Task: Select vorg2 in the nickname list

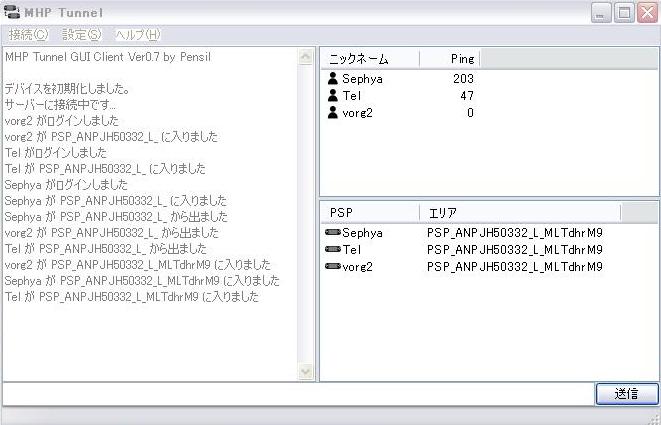Action: click(357, 113)
